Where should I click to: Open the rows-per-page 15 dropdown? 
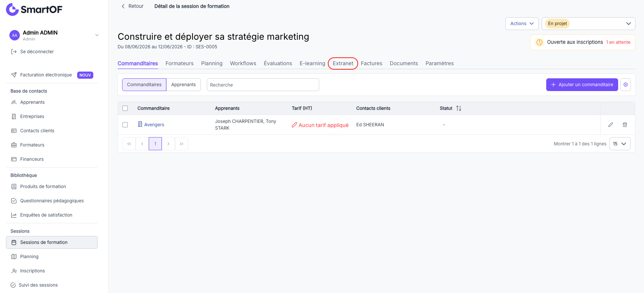point(620,144)
